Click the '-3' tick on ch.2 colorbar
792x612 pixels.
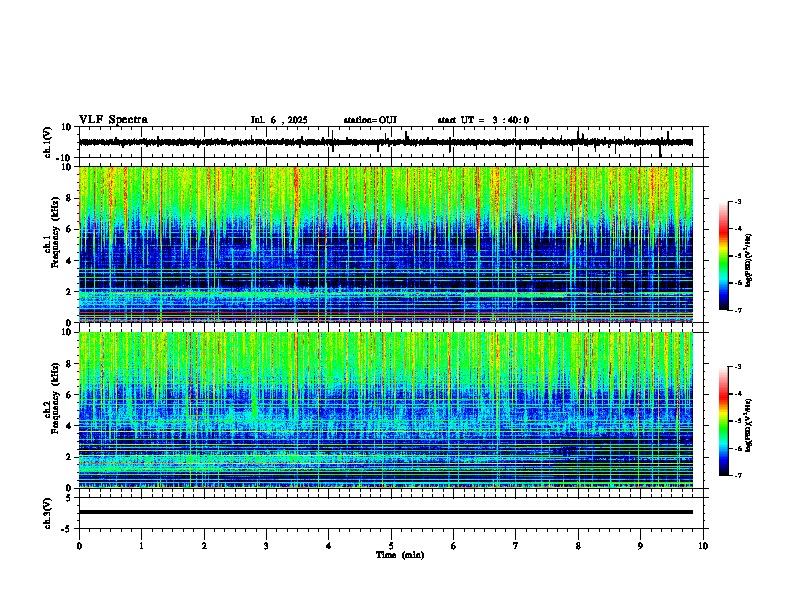coord(738,367)
